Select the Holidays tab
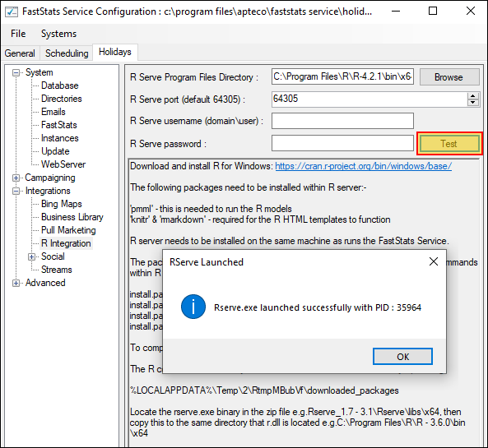 point(115,52)
